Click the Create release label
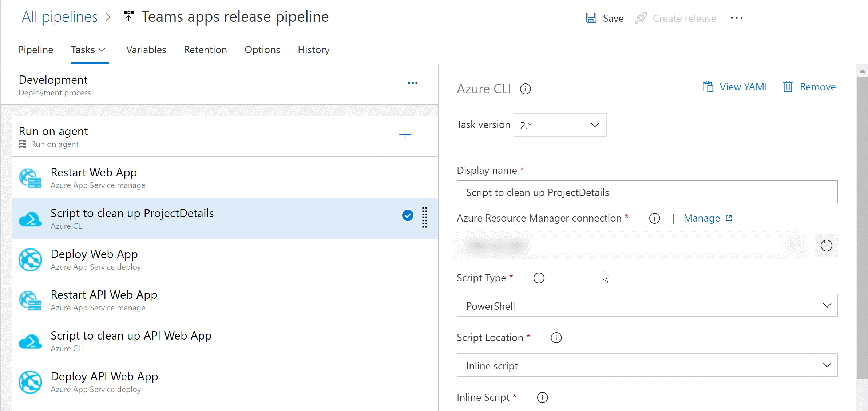 (684, 18)
